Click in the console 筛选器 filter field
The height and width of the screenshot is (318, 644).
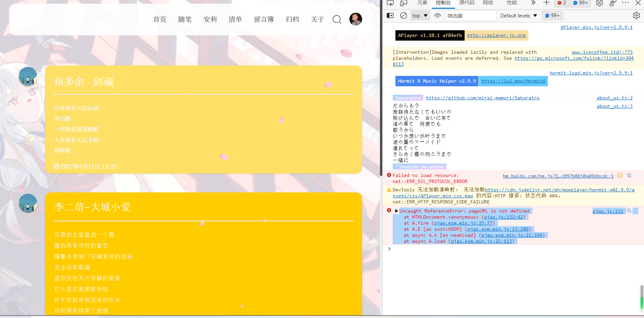(x=470, y=15)
